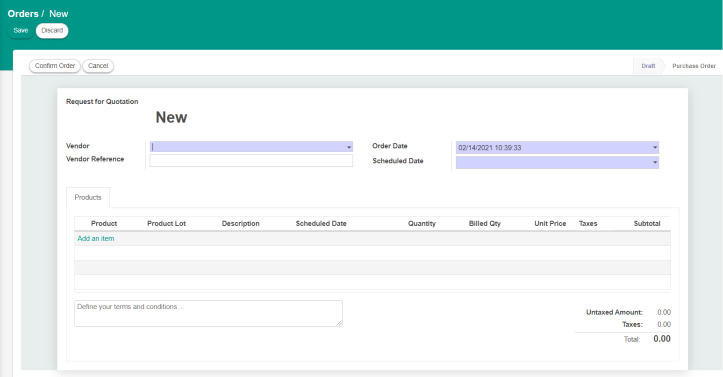The width and height of the screenshot is (723, 377).
Task: Click Confirm Order button
Action: (55, 66)
